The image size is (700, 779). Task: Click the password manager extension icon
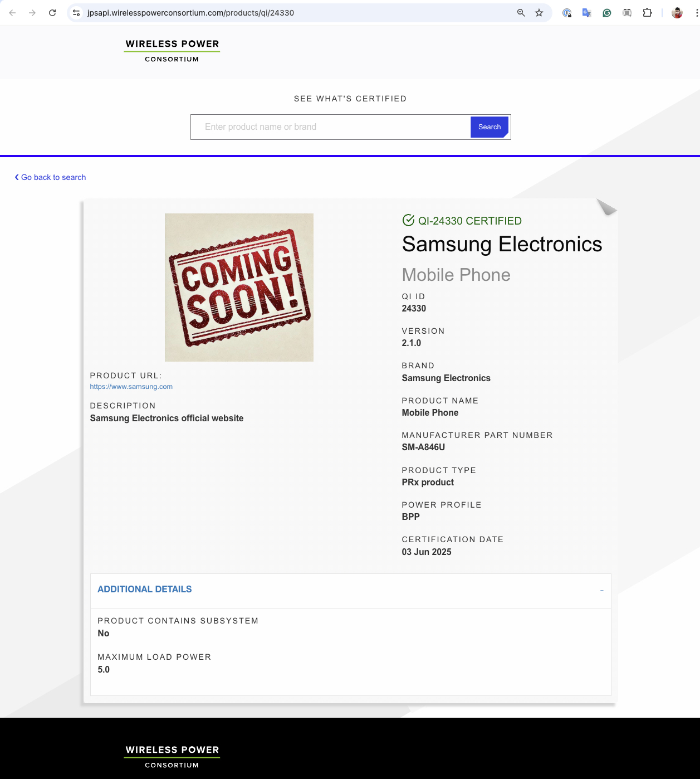tap(567, 13)
